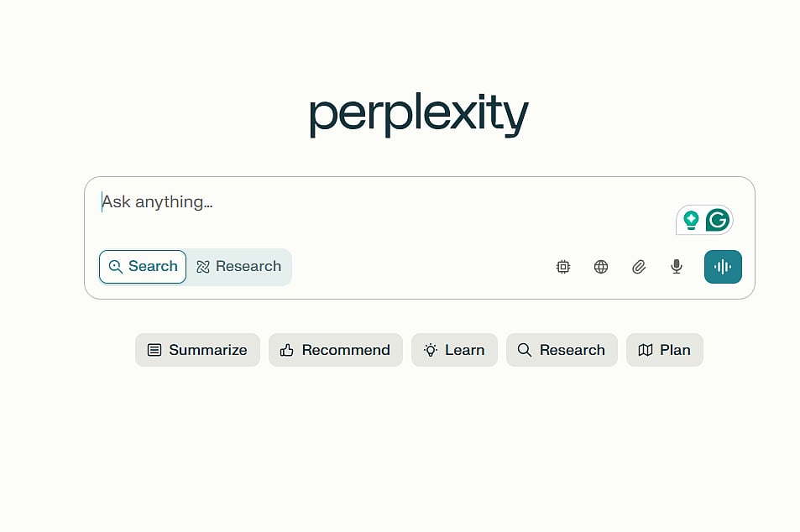The image size is (800, 532).
Task: Click the Recommend suggestion chip
Action: (335, 350)
